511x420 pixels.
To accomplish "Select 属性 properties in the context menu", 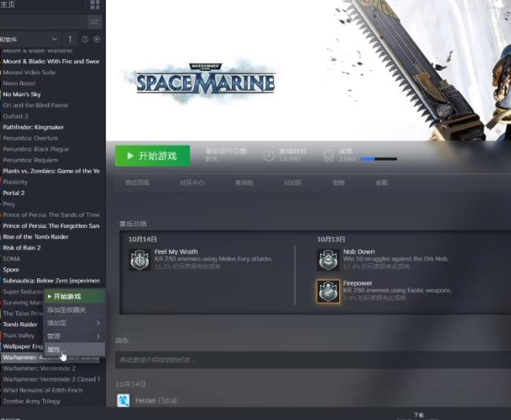I will coord(75,349).
